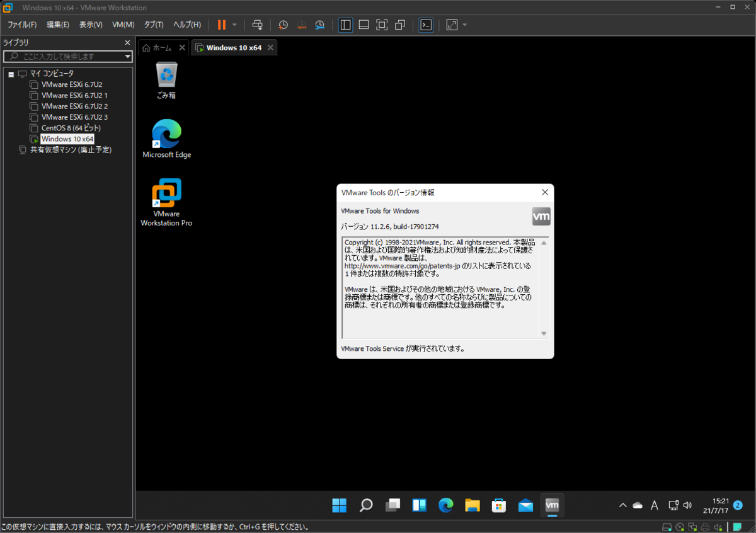Click the guest network tray icon

pyautogui.click(x=672, y=505)
